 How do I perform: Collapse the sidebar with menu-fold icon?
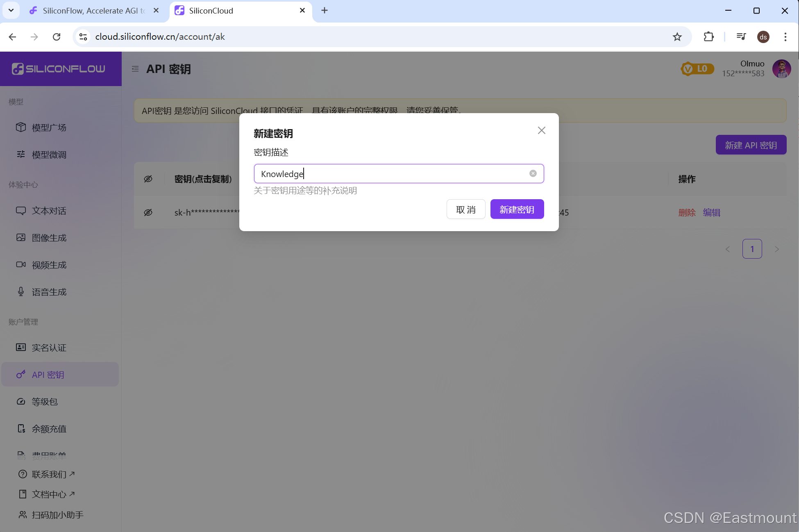[x=135, y=69]
